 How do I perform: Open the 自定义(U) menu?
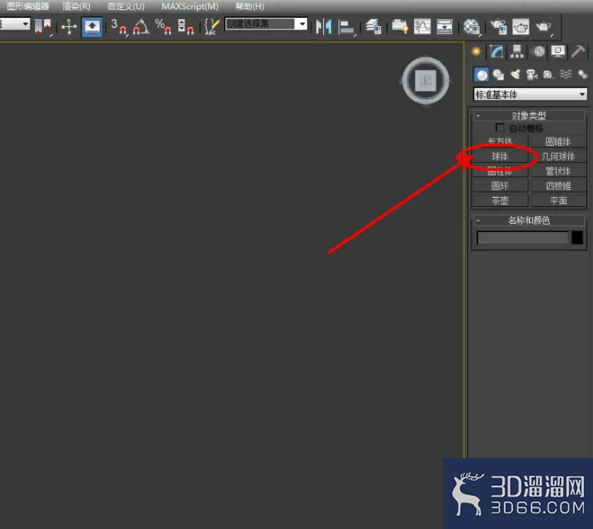(126, 6)
